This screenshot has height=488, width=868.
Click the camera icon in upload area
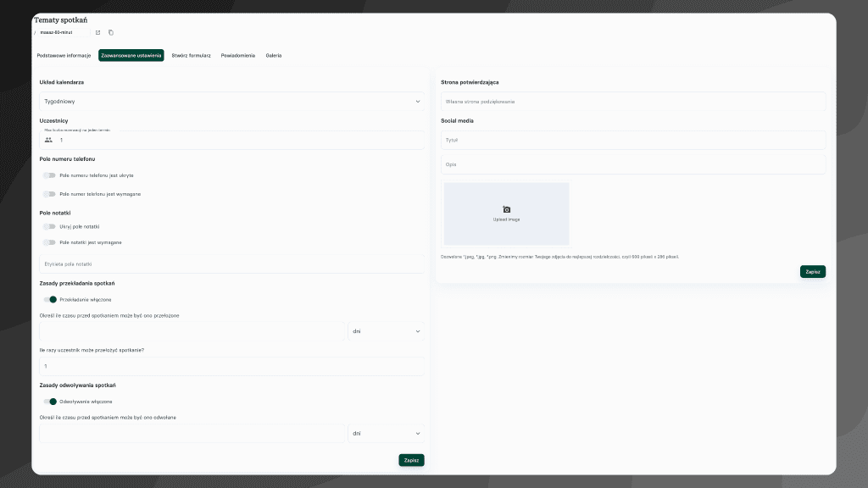coord(506,209)
